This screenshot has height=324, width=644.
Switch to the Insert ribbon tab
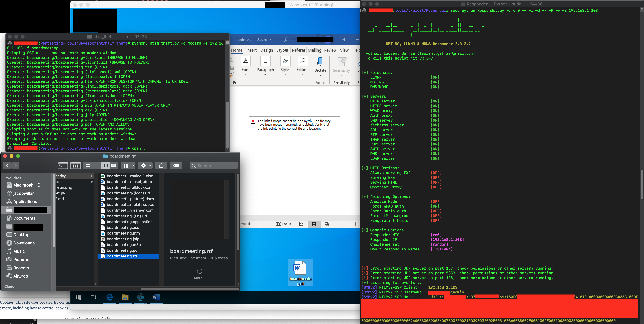coord(251,50)
